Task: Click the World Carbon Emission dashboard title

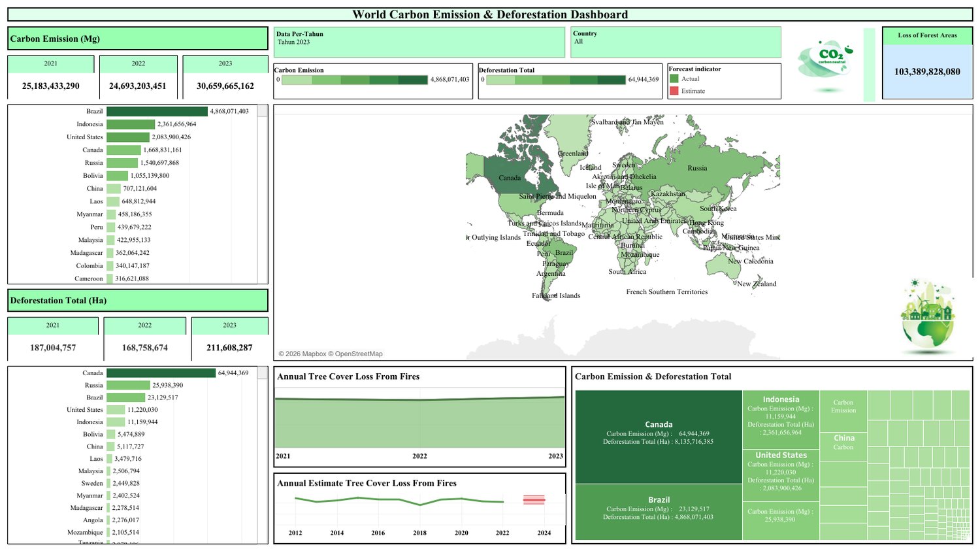Action: point(490,14)
